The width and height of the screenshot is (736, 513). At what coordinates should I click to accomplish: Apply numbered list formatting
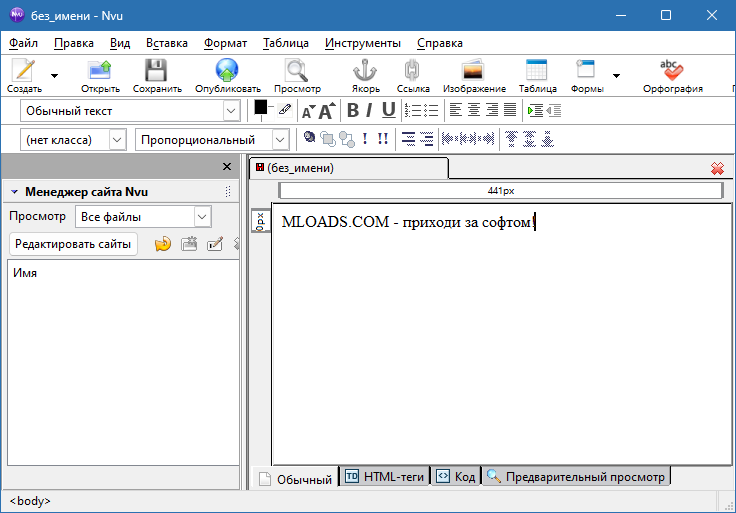coord(413,111)
